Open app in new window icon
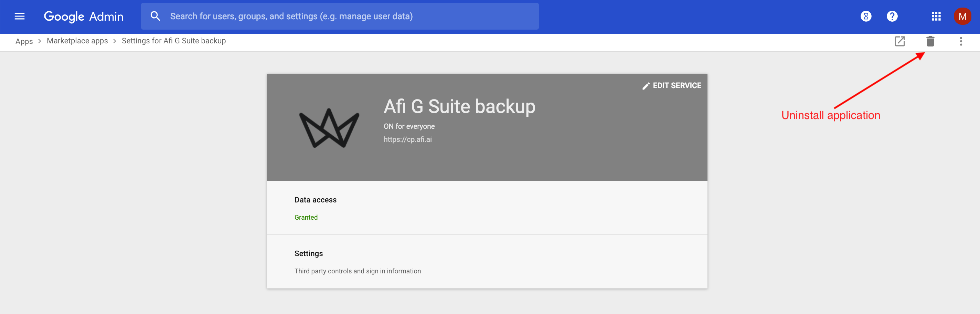Screen dimensions: 980x314 (x=899, y=41)
